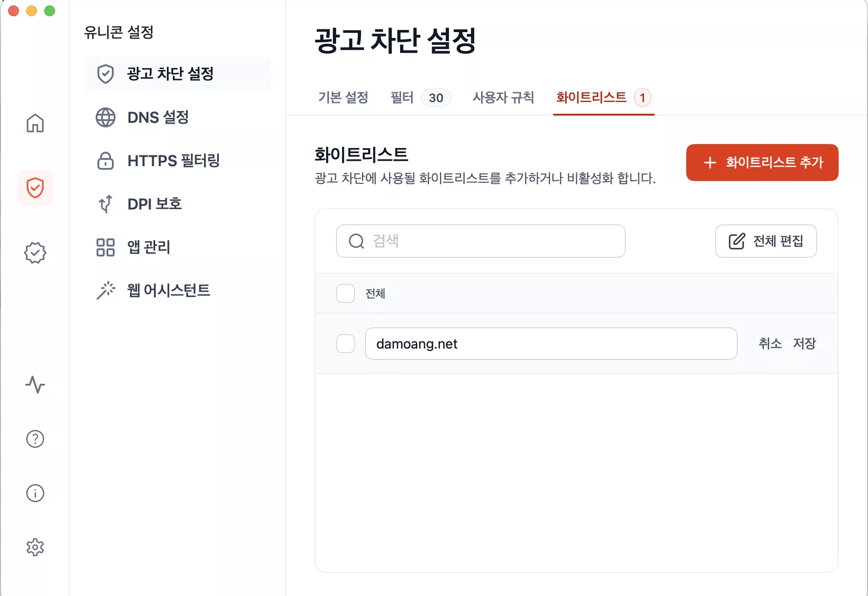Open the activity pulse rail icon
This screenshot has width=868, height=596.
coord(35,385)
